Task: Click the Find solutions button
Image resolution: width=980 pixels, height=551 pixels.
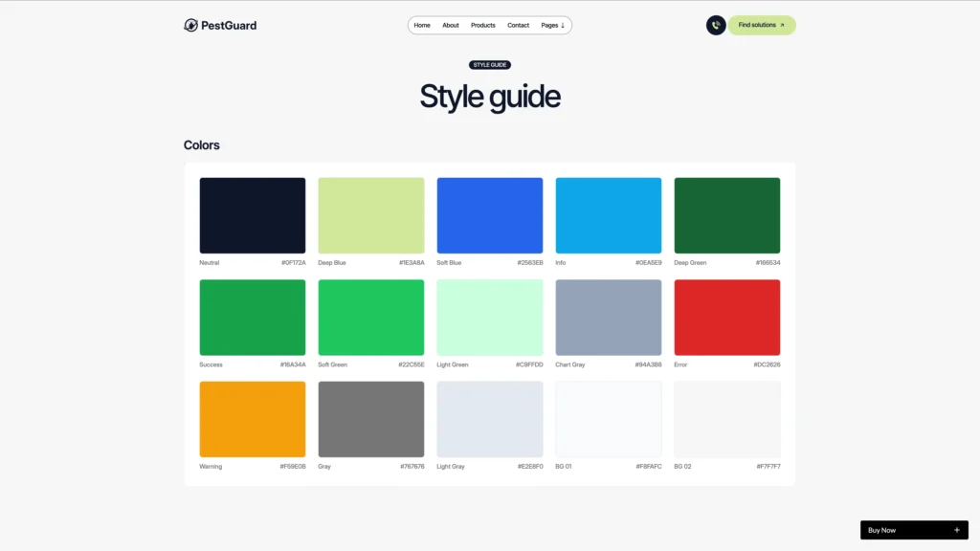Action: coord(761,25)
